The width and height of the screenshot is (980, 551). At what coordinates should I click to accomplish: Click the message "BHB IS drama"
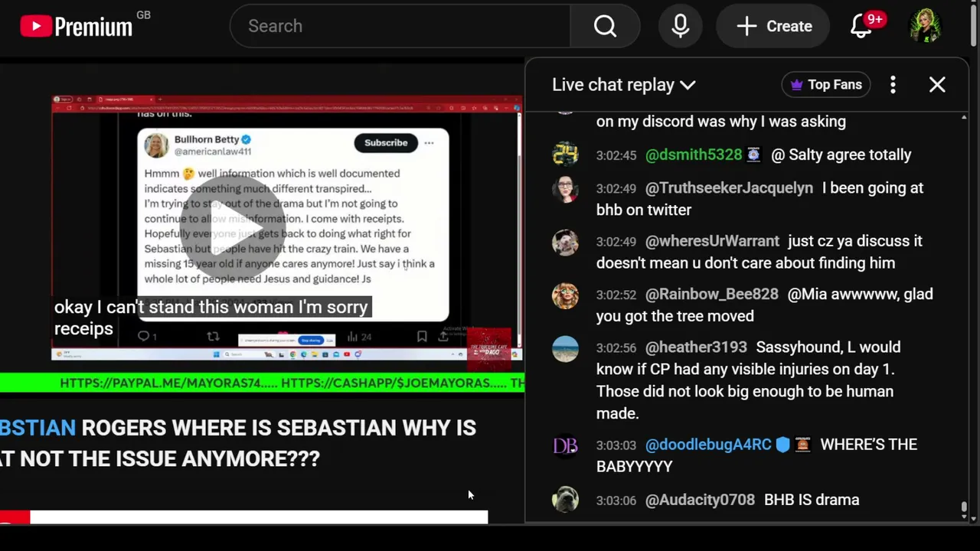pyautogui.click(x=812, y=500)
